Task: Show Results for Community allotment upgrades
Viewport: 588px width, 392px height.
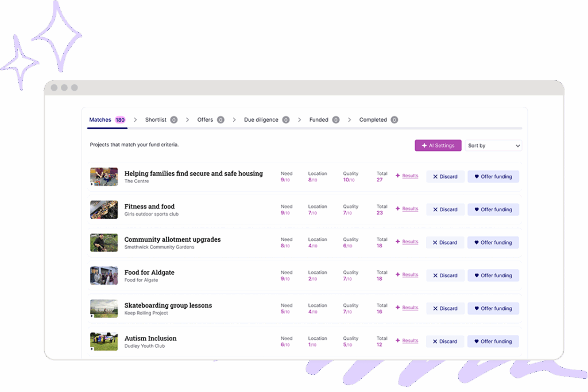Action: click(x=410, y=242)
